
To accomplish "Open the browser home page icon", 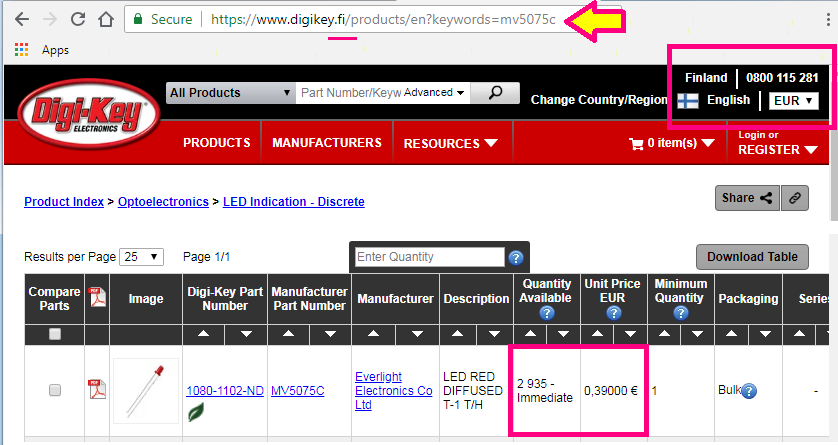I will [x=106, y=19].
